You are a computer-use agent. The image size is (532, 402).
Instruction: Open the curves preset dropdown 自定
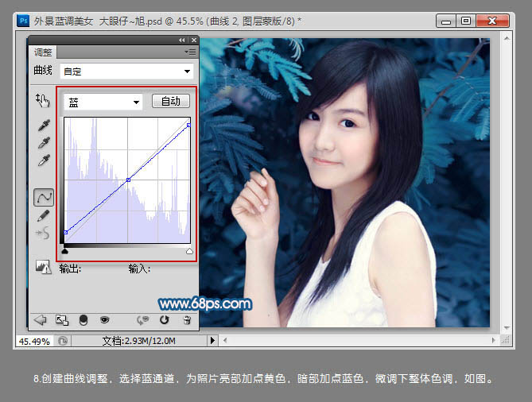click(x=126, y=72)
